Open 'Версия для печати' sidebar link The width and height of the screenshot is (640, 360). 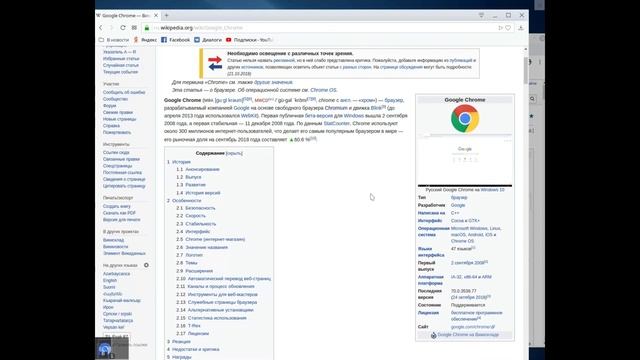[x=122, y=220]
